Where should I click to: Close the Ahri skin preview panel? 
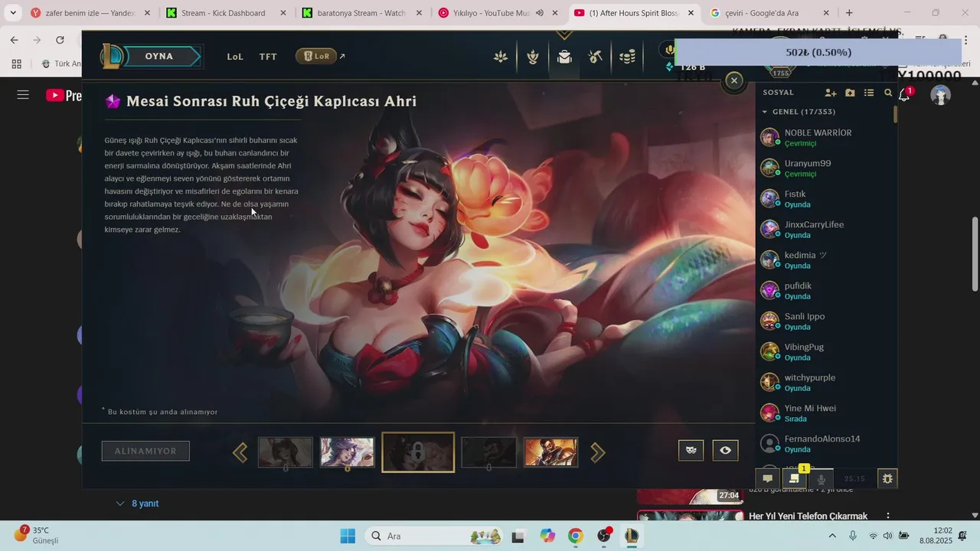click(x=733, y=80)
